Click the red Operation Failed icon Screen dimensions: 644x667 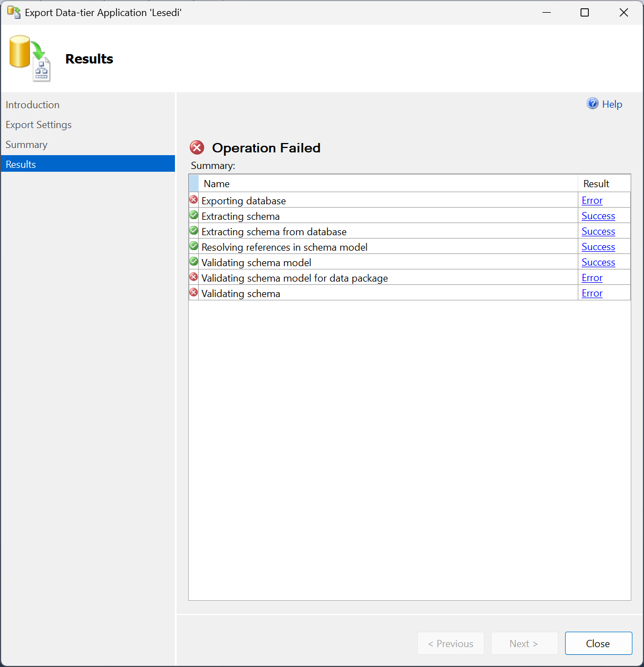pos(197,147)
